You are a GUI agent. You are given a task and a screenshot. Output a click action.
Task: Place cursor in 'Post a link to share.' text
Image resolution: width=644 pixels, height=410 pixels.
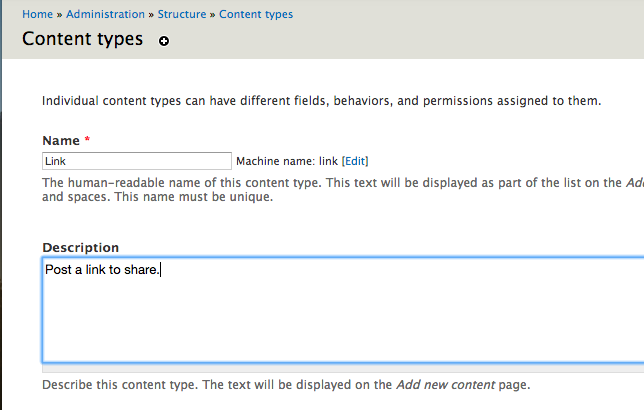click(x=102, y=270)
